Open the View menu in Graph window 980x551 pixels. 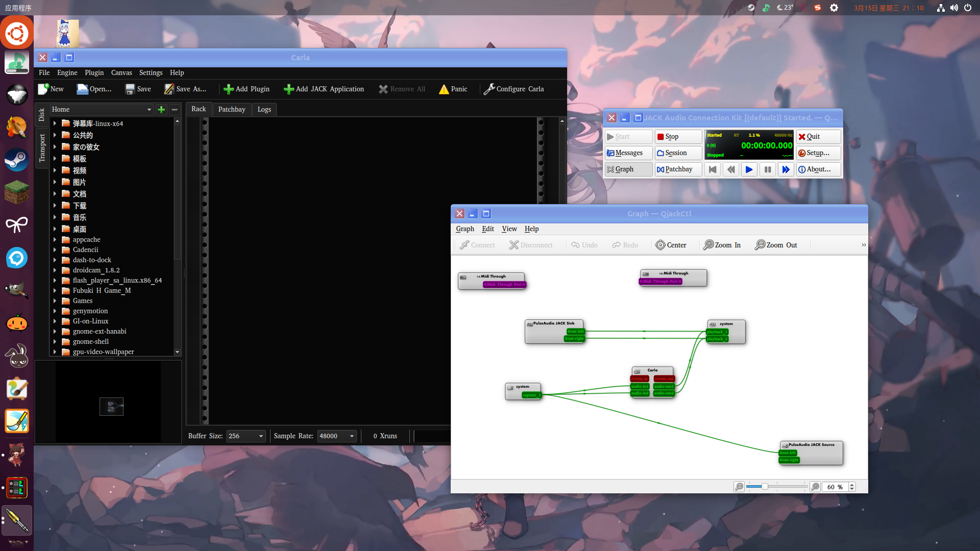[x=509, y=229]
